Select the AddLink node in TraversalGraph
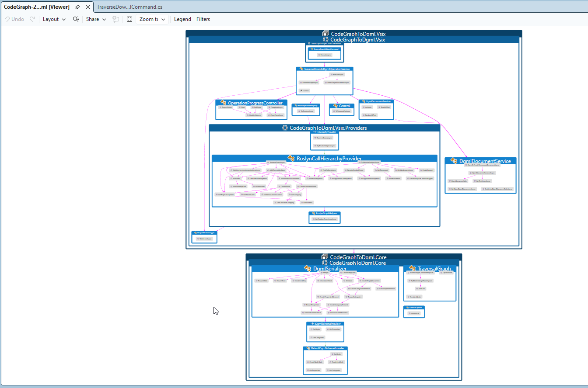 pos(420,288)
